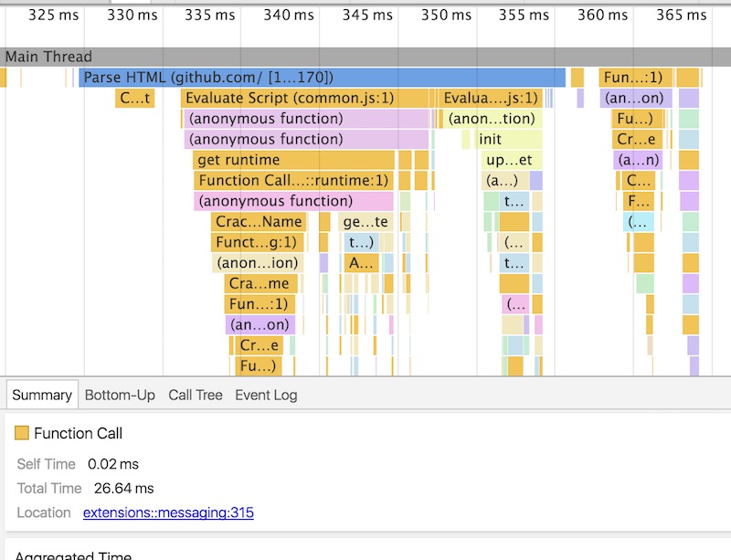Click the yellow Function Call color swatch
731x560 pixels.
pyautogui.click(x=22, y=433)
